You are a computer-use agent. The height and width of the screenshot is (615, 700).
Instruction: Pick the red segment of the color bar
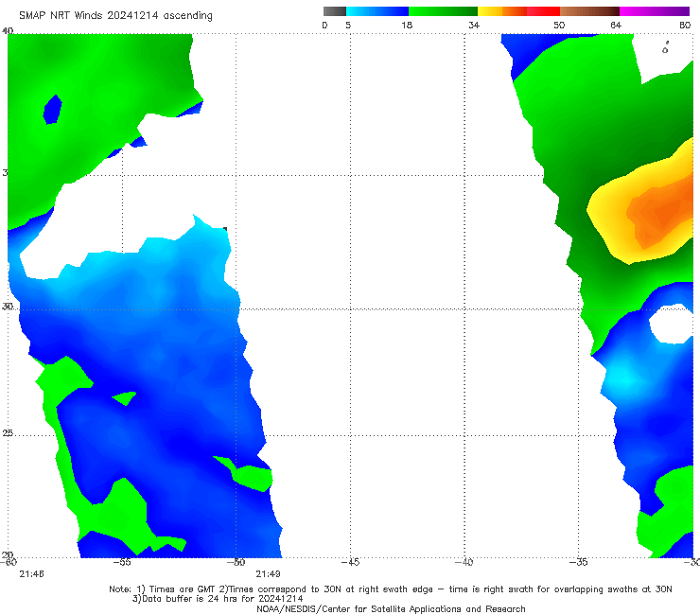click(x=543, y=11)
